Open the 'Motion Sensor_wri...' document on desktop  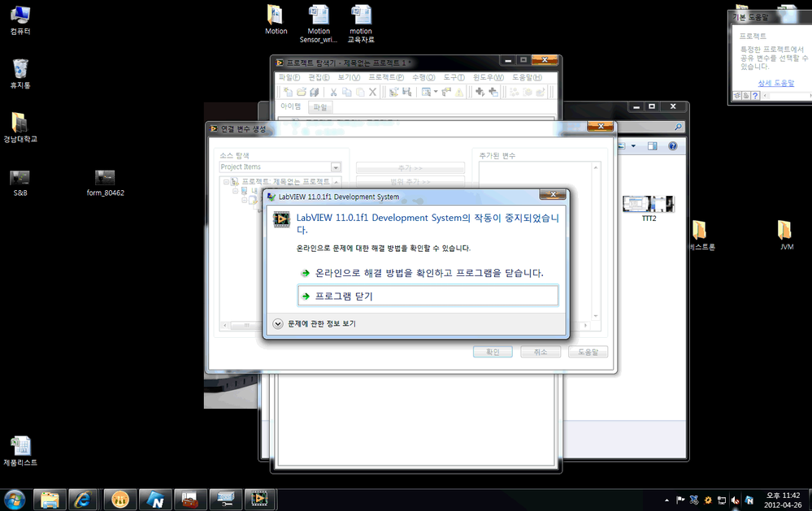[x=319, y=24]
